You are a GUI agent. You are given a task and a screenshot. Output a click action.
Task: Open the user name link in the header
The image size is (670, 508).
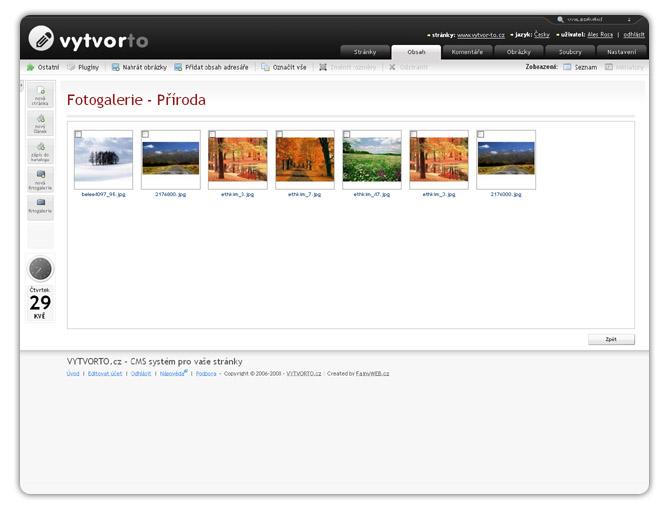pos(600,35)
